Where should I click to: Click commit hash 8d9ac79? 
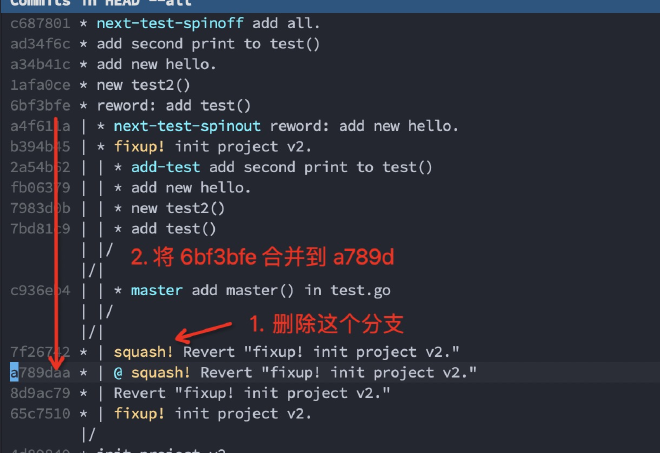[40, 393]
